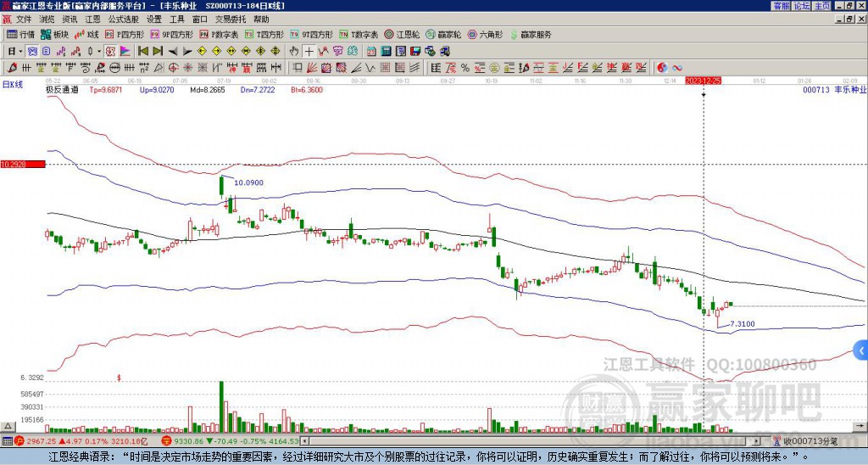The height and width of the screenshot is (465, 868).
Task: Open the 工具 menu
Action: point(176,20)
